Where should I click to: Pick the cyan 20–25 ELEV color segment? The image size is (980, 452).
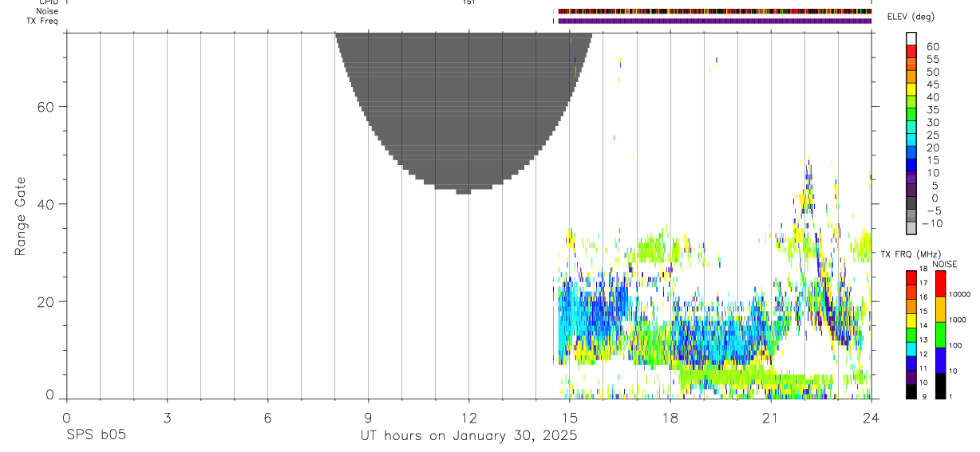911,140
